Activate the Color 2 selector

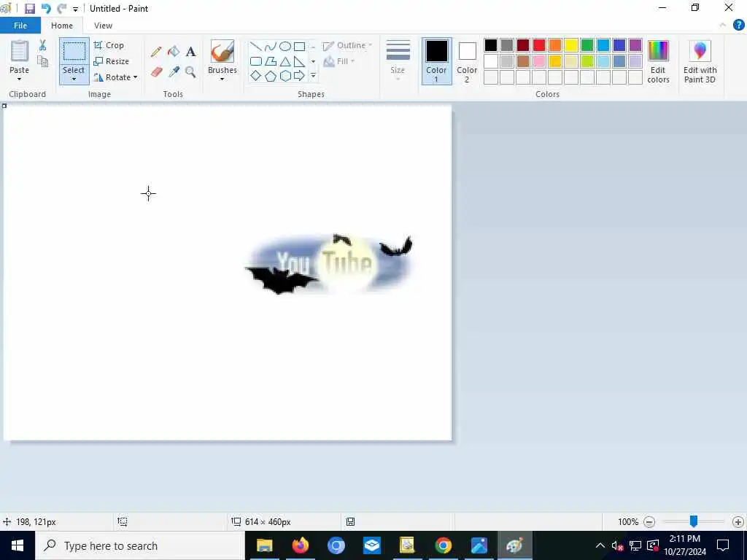click(467, 61)
